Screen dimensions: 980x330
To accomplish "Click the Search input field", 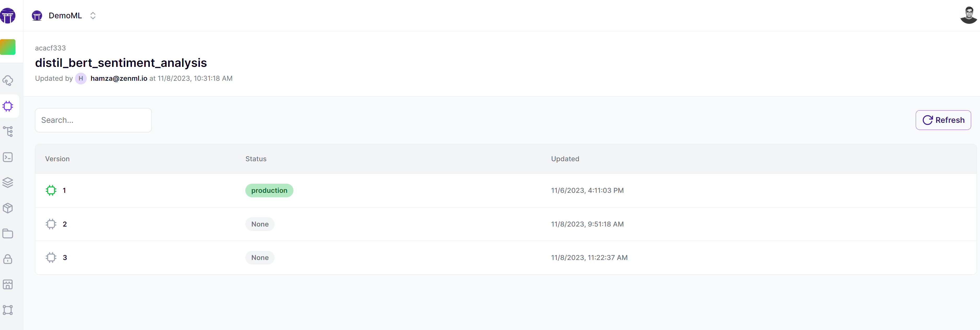I will pyautogui.click(x=93, y=120).
